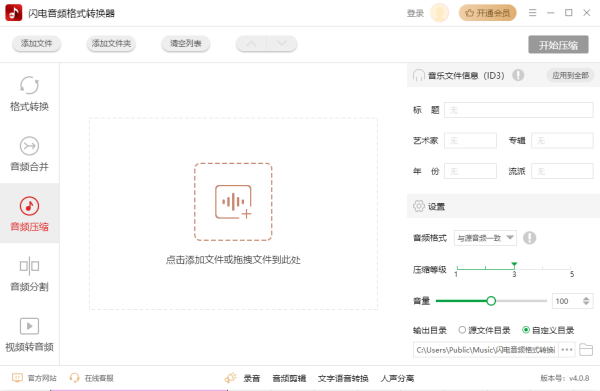This screenshot has height=391, width=600.
Task: Open 在线客服 online support link
Action: tap(91, 378)
